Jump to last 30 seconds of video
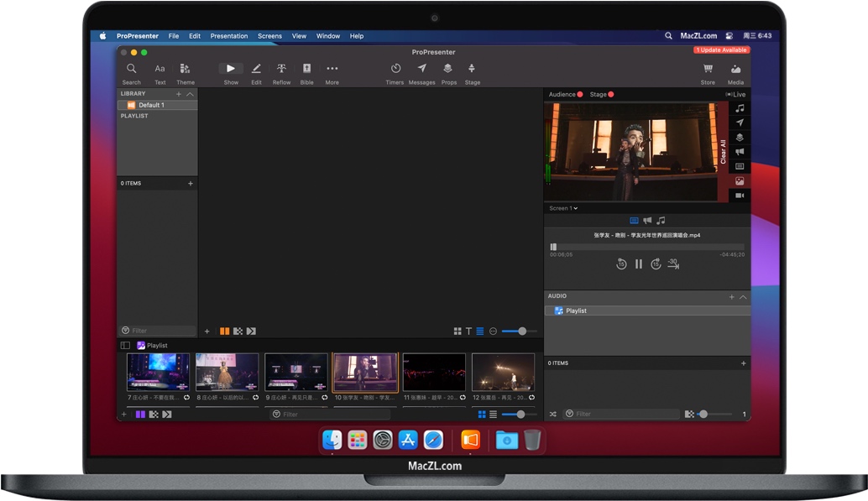This screenshot has height=501, width=868. (673, 264)
